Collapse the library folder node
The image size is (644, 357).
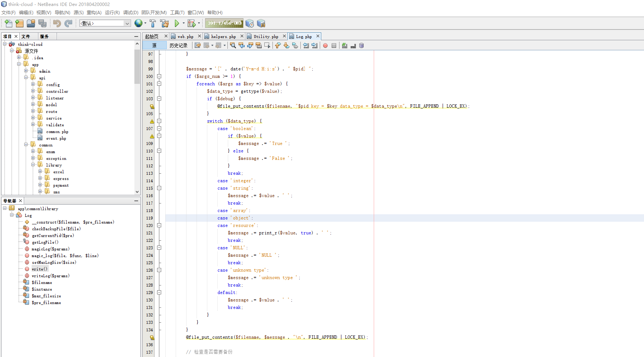pyautogui.click(x=33, y=165)
